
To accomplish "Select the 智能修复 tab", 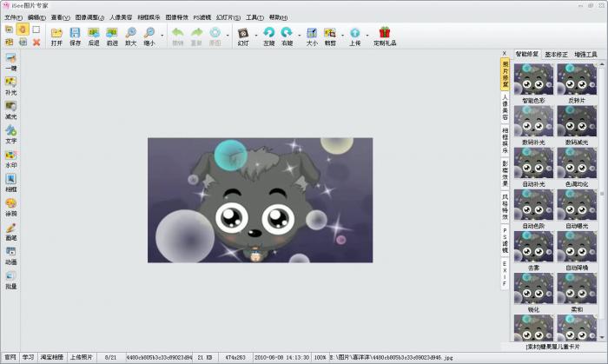I will pos(527,54).
